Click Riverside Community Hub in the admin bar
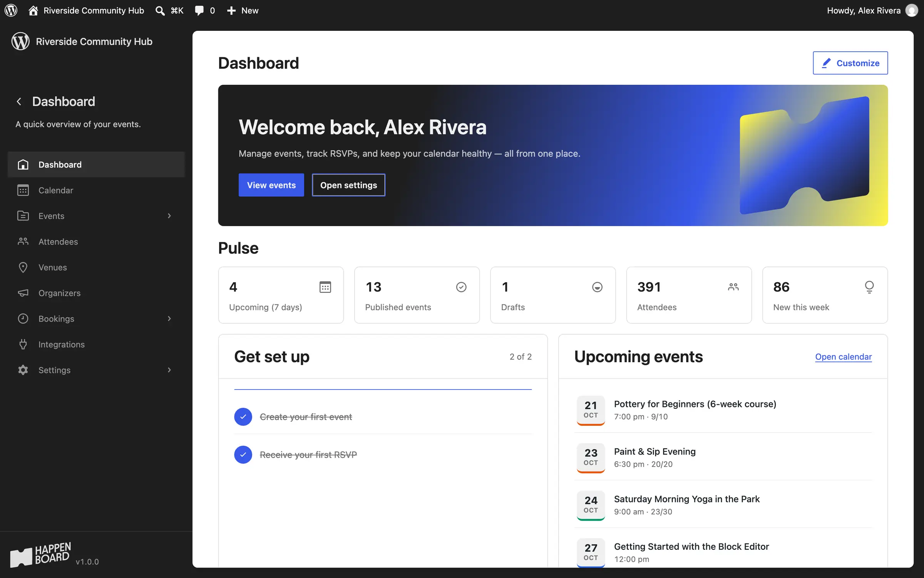Viewport: 924px width, 578px height. coord(94,10)
